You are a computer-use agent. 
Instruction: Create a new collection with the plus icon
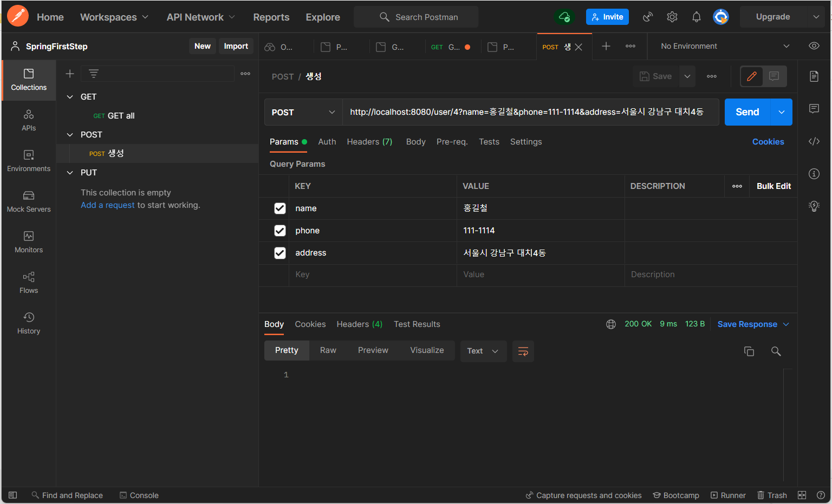point(70,74)
